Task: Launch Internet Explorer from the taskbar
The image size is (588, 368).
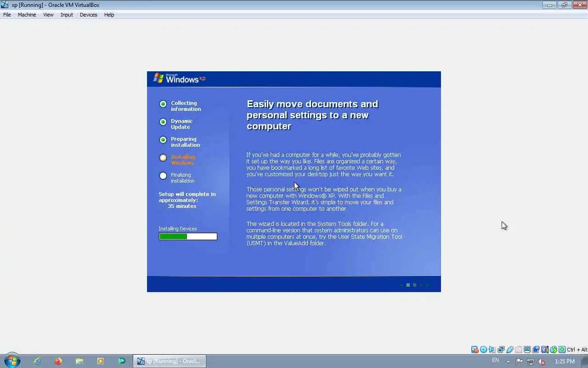Action: (x=37, y=361)
